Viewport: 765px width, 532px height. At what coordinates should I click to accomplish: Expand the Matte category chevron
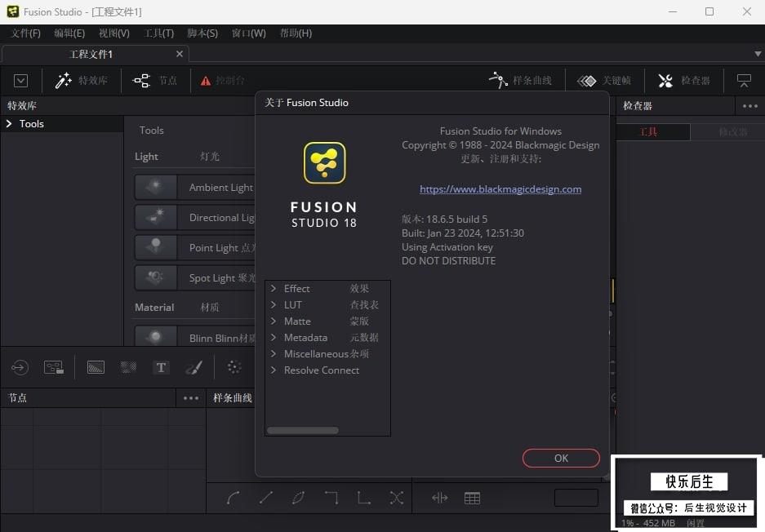pos(274,321)
